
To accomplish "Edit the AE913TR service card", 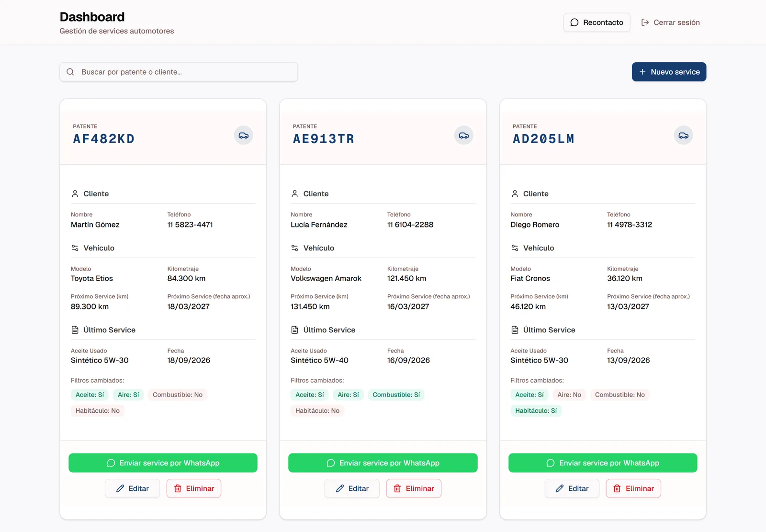I will 352,488.
